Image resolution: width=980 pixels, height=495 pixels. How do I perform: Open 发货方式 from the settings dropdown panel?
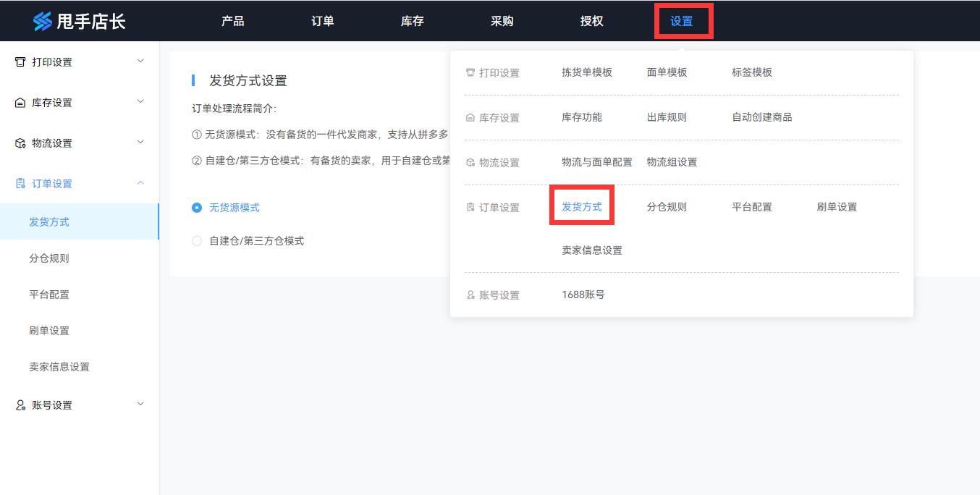point(581,206)
